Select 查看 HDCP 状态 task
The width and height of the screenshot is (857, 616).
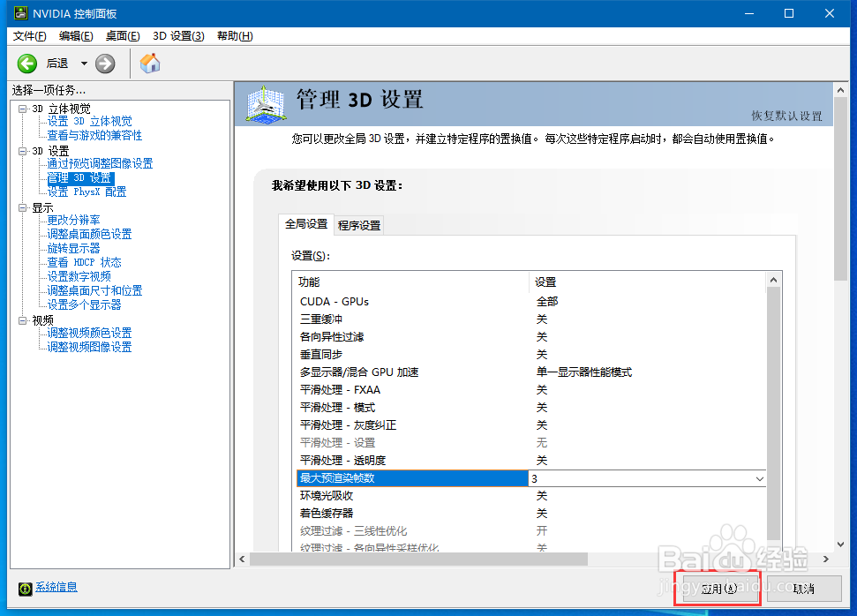tap(84, 262)
